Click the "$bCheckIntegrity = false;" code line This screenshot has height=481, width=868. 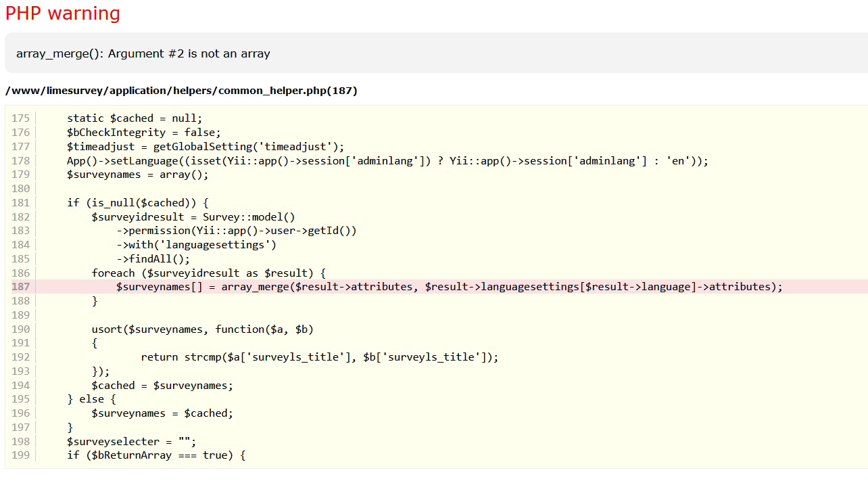(143, 133)
